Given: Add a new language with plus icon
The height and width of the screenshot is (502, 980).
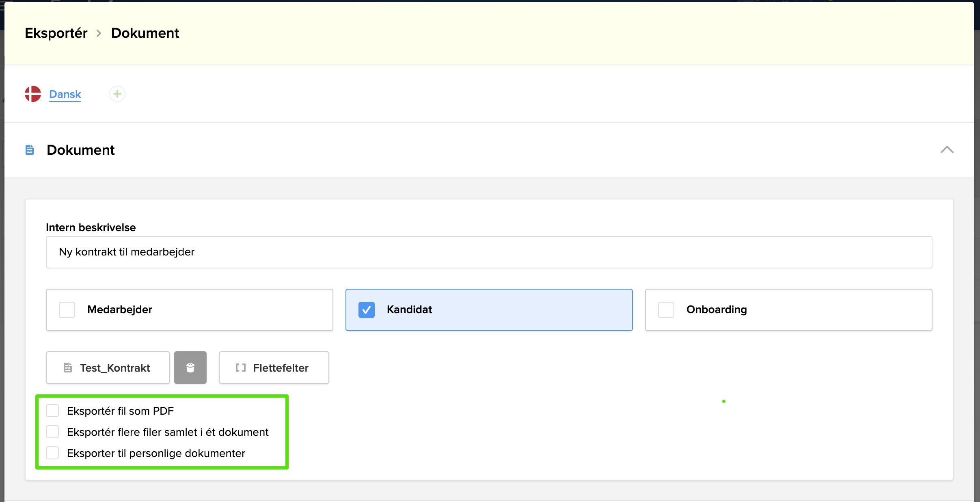Looking at the screenshot, I should coord(117,94).
